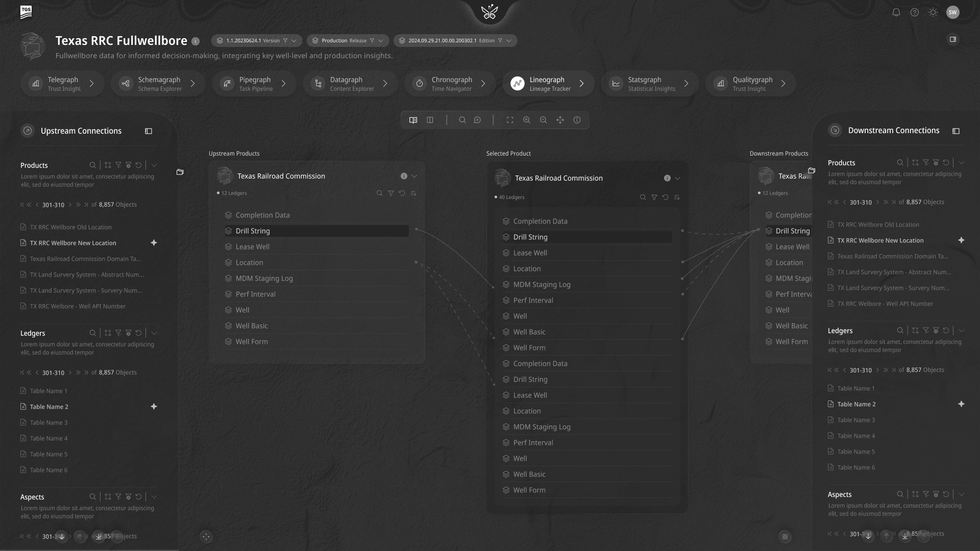Select the open-book view toolbar icon

413,120
